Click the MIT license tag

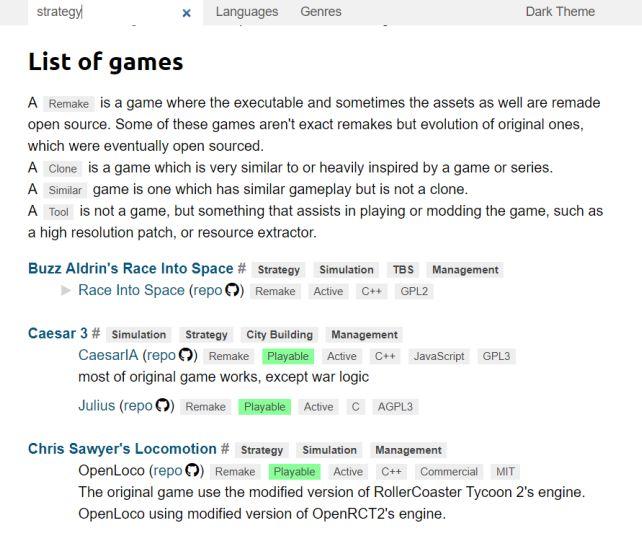coord(505,472)
